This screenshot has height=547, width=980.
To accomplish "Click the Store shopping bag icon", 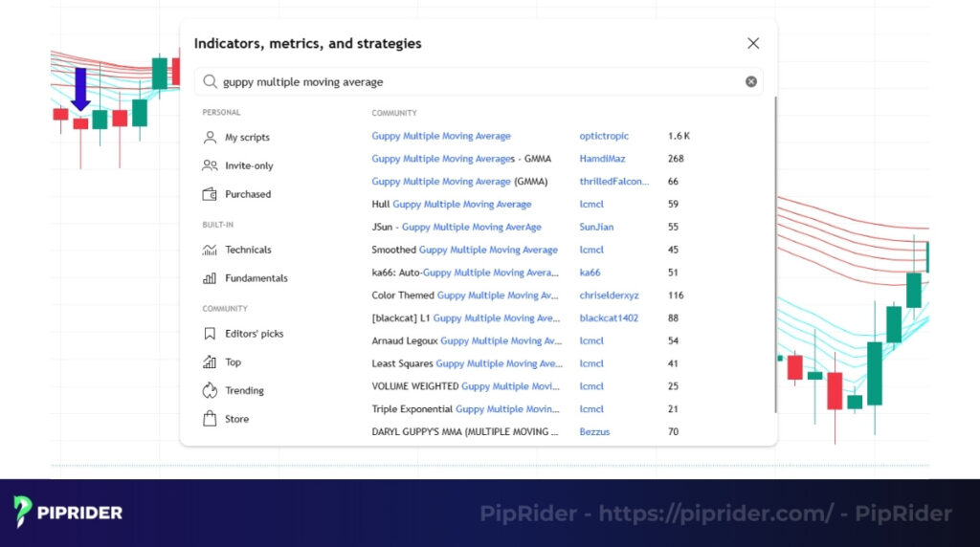I will point(210,419).
